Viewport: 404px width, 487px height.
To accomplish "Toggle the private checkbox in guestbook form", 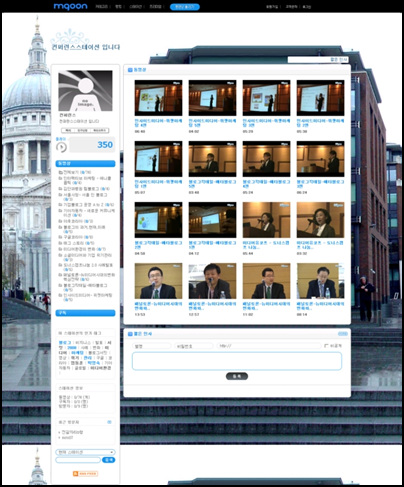I will click(326, 346).
